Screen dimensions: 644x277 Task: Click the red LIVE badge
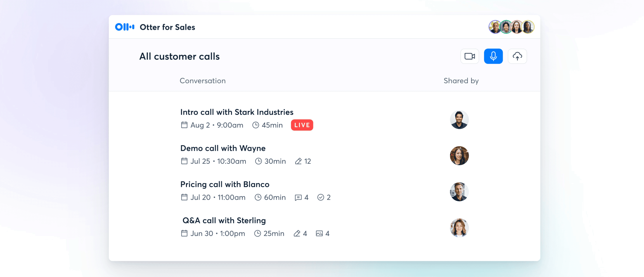302,125
